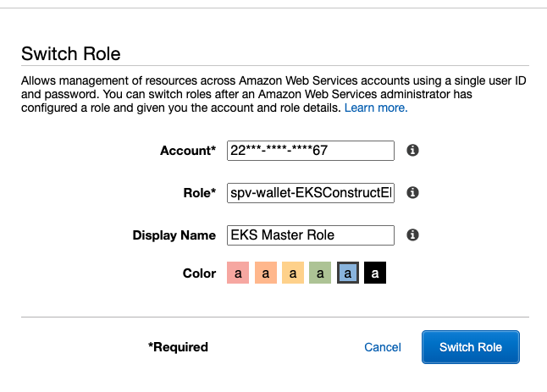
Task: Click the blue Switch Role button
Action: coord(471,347)
